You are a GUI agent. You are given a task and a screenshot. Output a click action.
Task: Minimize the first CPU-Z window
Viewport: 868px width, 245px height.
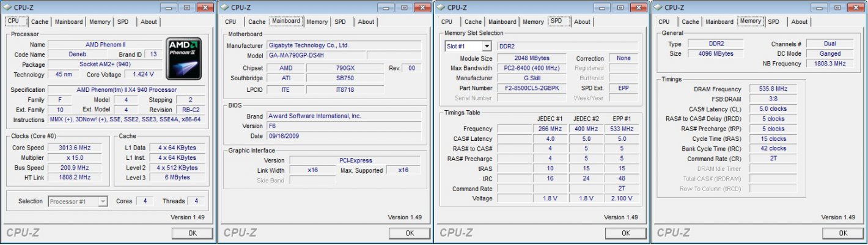pos(169,7)
